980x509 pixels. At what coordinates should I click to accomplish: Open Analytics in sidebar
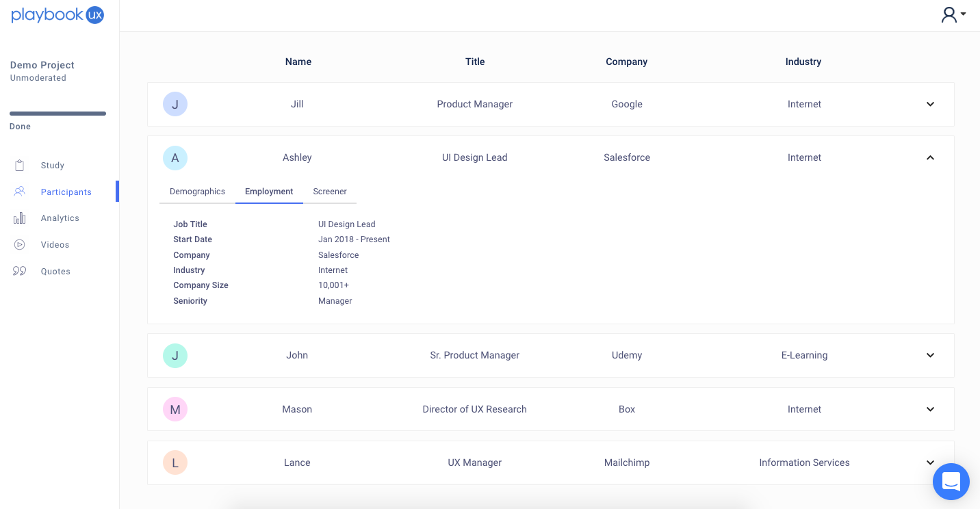pos(60,218)
